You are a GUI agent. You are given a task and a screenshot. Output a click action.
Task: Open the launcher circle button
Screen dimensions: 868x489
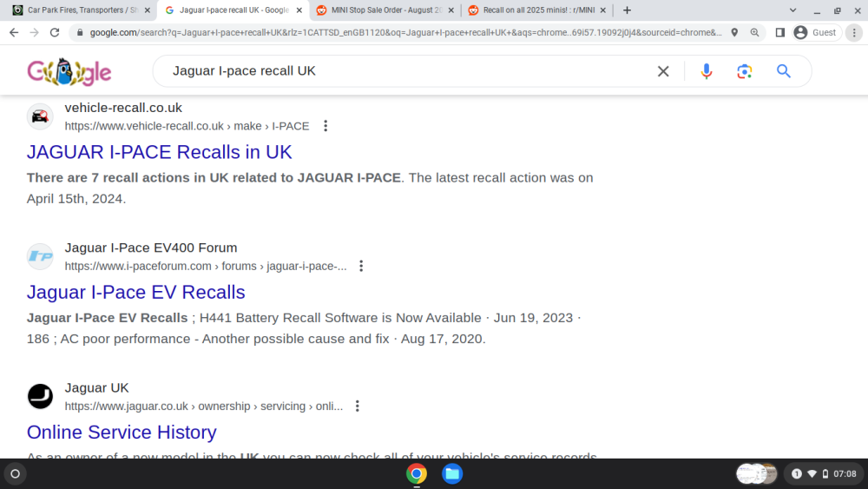[x=15, y=474]
